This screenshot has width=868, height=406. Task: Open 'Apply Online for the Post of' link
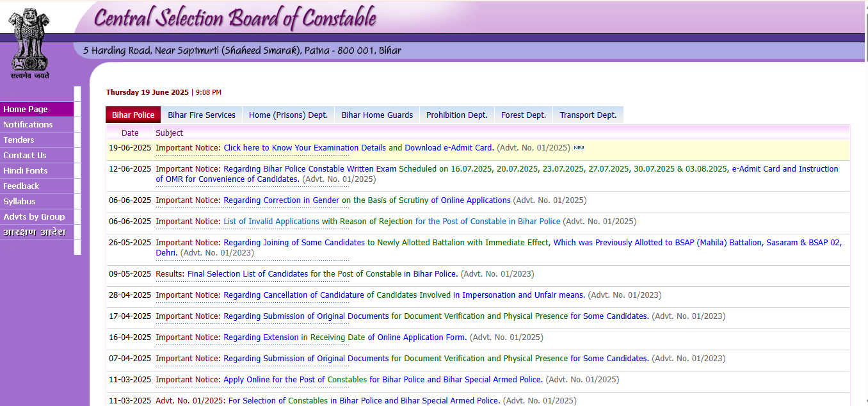[274, 380]
